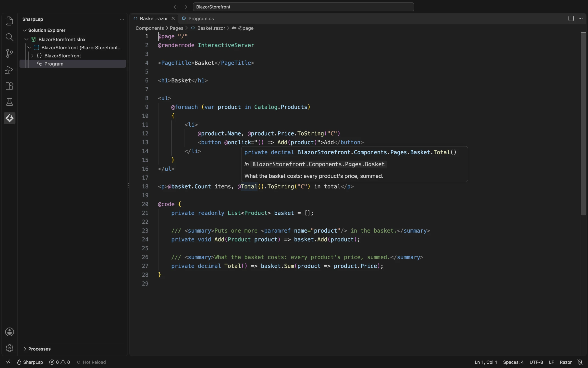Open remote window indicator in status bar
Screen dimensions: 588x368
pyautogui.click(x=8, y=362)
